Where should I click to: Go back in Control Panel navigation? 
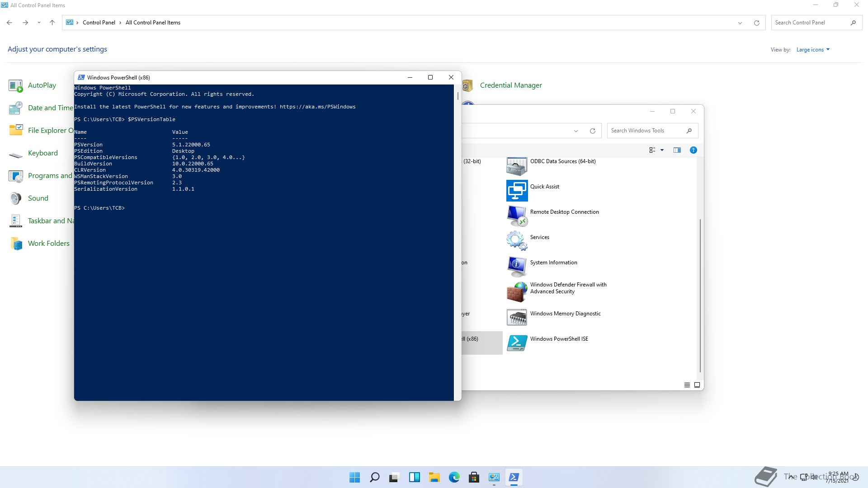(x=9, y=23)
